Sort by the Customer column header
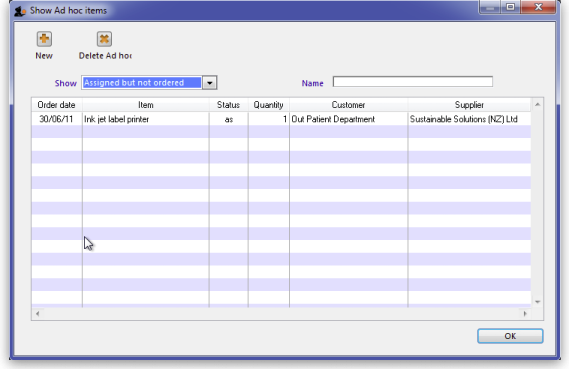This screenshot has width=569, height=369. click(348, 105)
